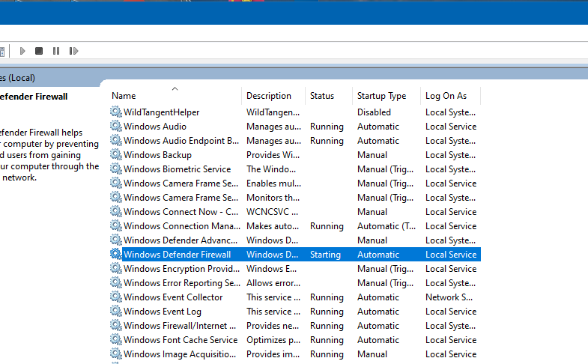The image size is (588, 364).
Task: Click the gear icon beside Windows Defender Firewall
Action: 116,254
